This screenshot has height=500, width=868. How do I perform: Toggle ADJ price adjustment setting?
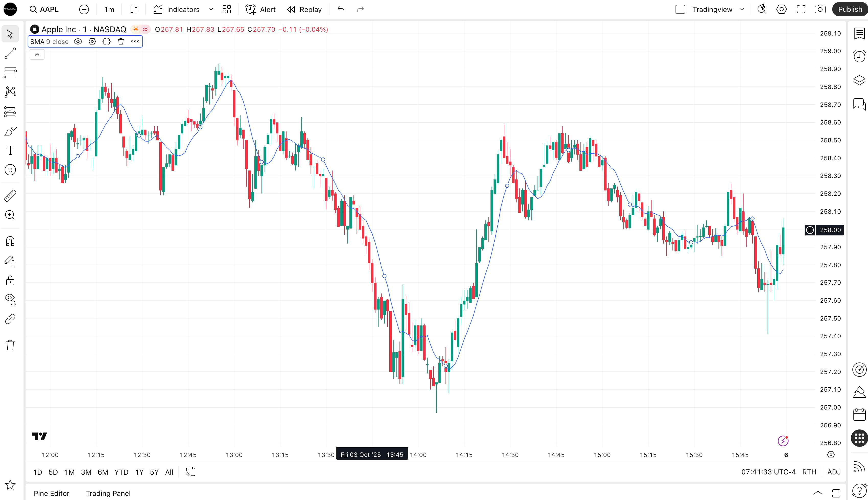834,472
